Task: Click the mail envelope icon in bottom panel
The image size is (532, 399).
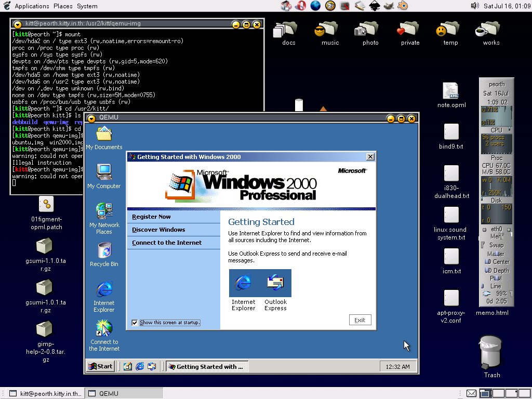Action: (471, 393)
